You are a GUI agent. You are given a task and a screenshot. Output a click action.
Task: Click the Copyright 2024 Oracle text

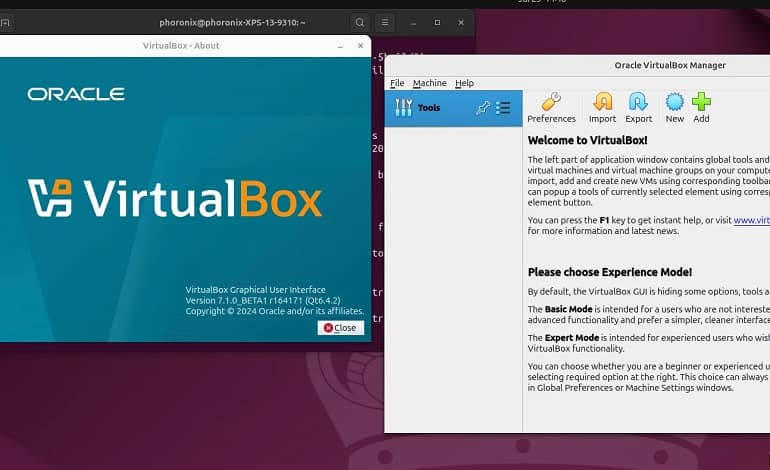(x=275, y=311)
